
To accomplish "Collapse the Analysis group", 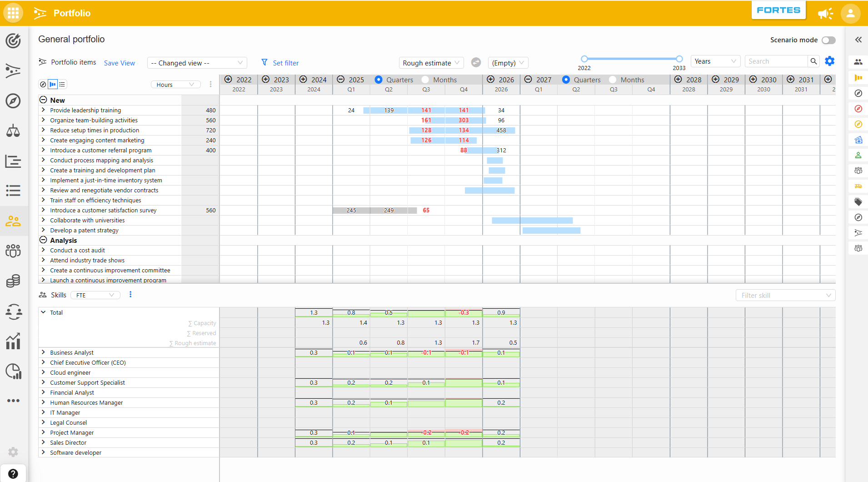I will coord(43,240).
